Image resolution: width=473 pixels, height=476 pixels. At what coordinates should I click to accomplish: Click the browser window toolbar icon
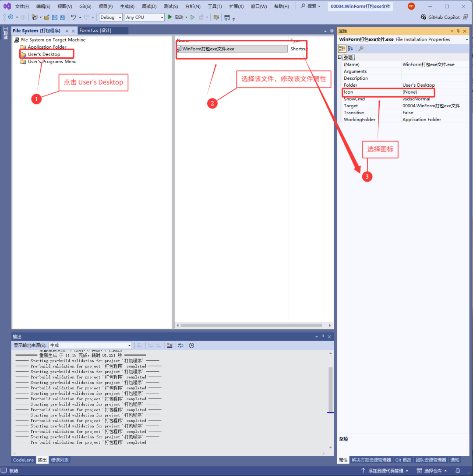[x=227, y=18]
